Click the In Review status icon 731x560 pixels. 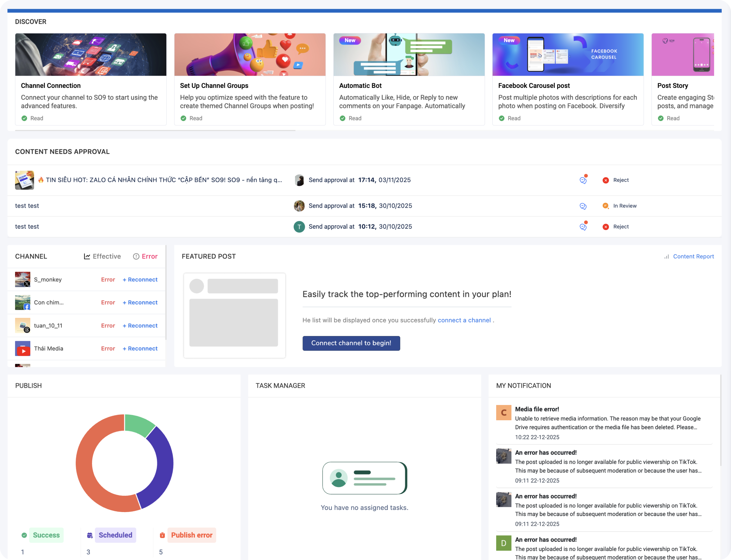tap(606, 206)
